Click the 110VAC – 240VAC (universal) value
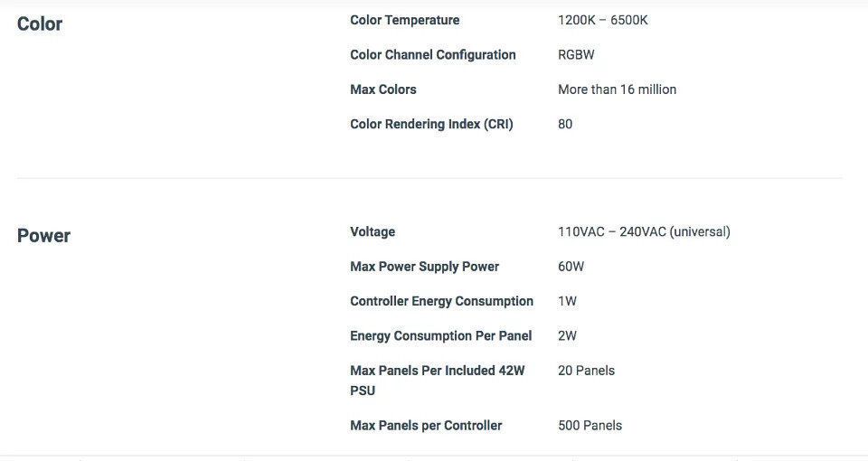Viewport: 868px width, 461px height. pyautogui.click(x=644, y=232)
